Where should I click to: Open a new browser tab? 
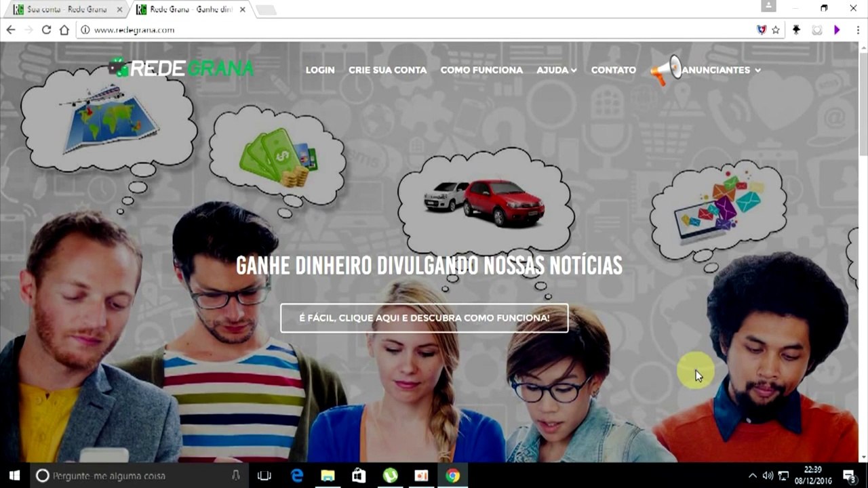point(266,9)
